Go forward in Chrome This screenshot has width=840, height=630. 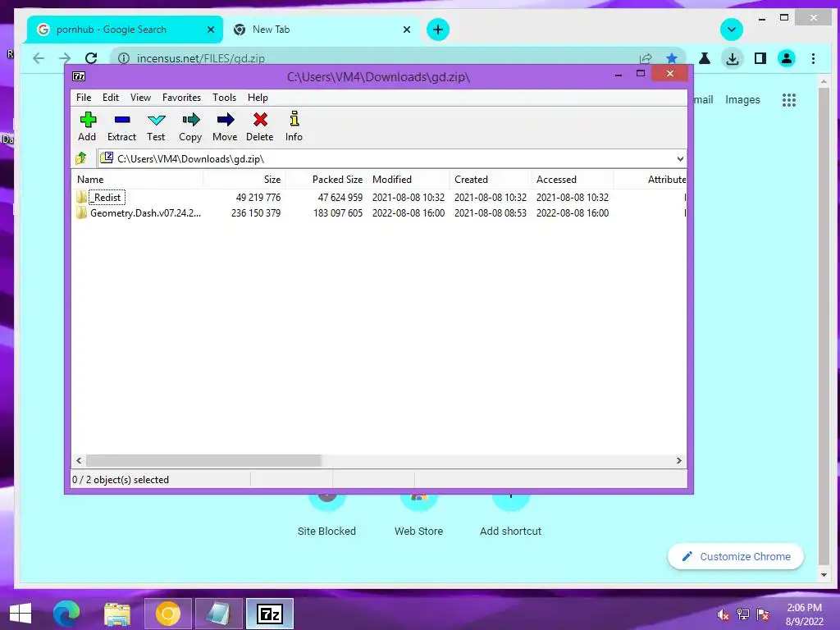pyautogui.click(x=65, y=58)
